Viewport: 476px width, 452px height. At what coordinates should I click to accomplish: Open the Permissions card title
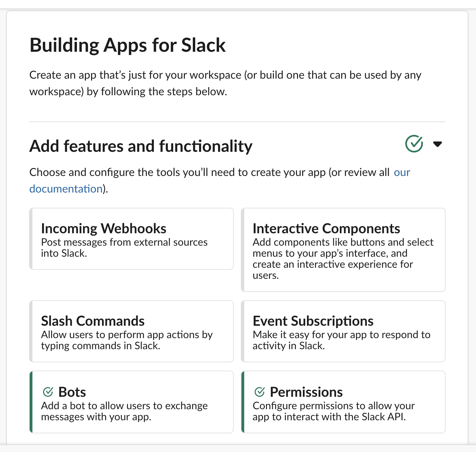click(x=306, y=392)
